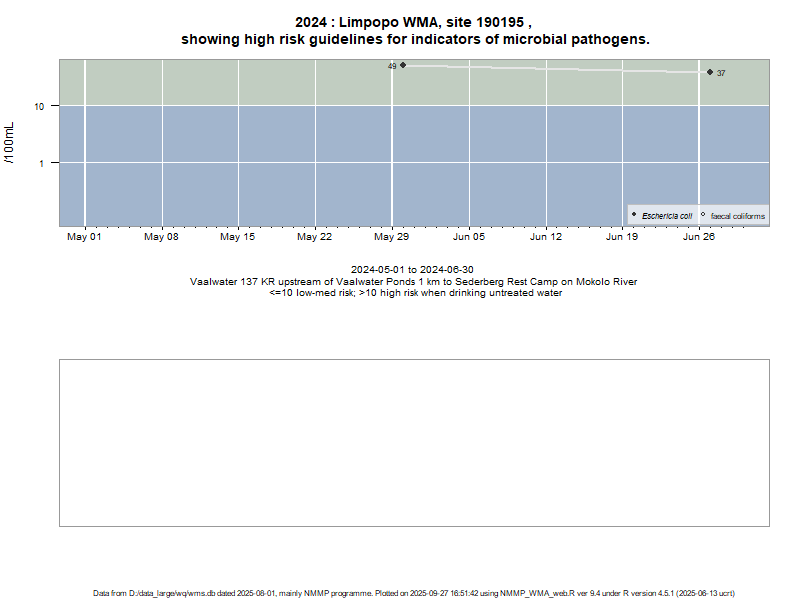Image resolution: width=800 pixels, height=600 pixels.
Task: Click inside the empty white panel below
Action: pos(414,442)
